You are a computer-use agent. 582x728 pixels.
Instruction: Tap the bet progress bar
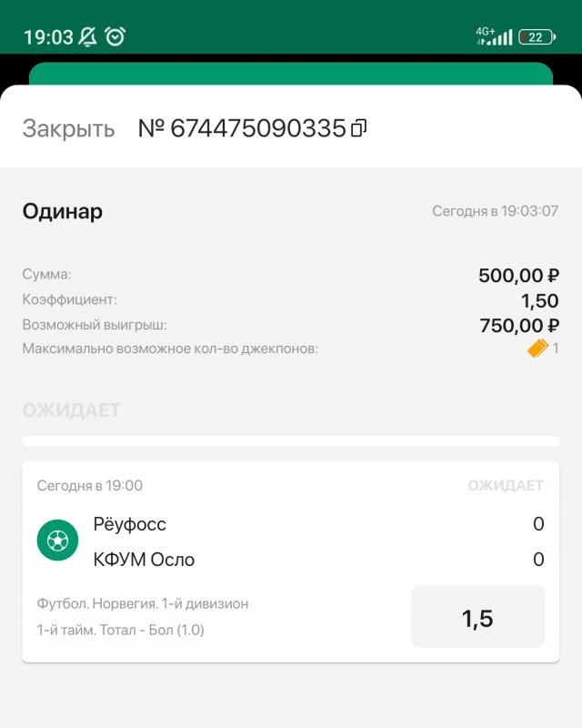(291, 441)
